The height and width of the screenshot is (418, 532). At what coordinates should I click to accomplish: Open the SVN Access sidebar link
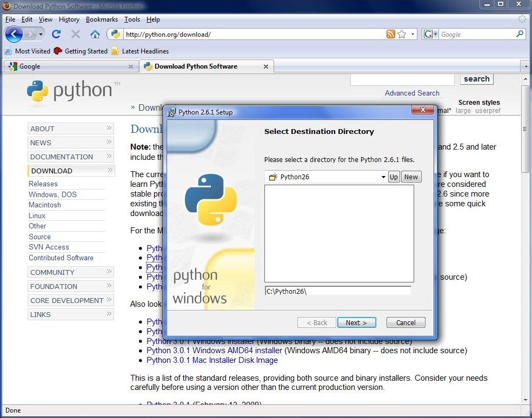pos(49,247)
